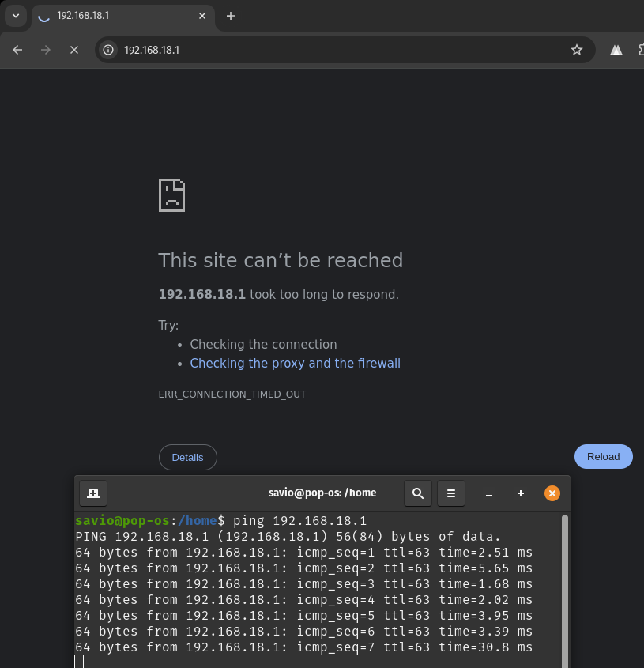Bookmark this page with the star
The height and width of the screenshot is (668, 644).
click(576, 50)
